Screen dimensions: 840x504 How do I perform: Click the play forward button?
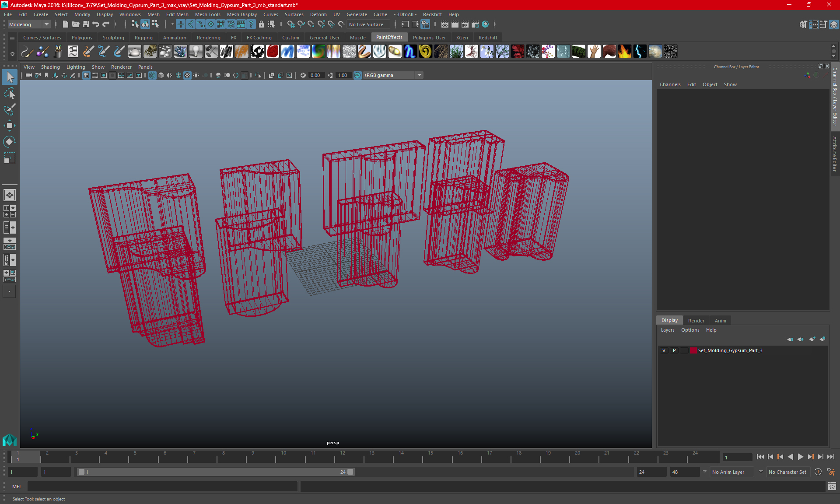pyautogui.click(x=800, y=457)
